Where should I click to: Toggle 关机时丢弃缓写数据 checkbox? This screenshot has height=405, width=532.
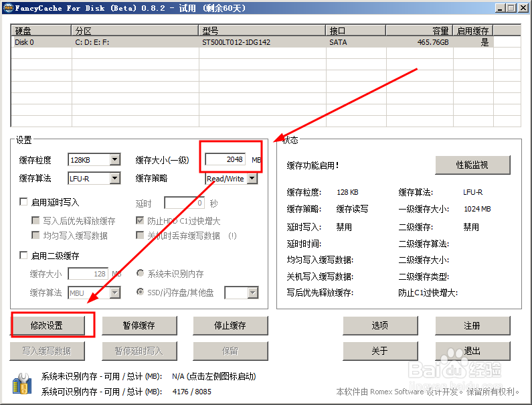139,235
